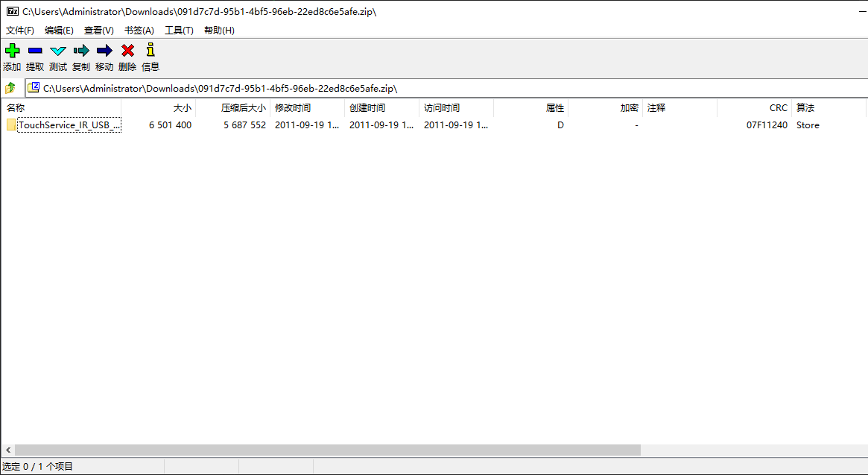Open the 工具(T) tools menu
The width and height of the screenshot is (868, 475).
pos(179,31)
